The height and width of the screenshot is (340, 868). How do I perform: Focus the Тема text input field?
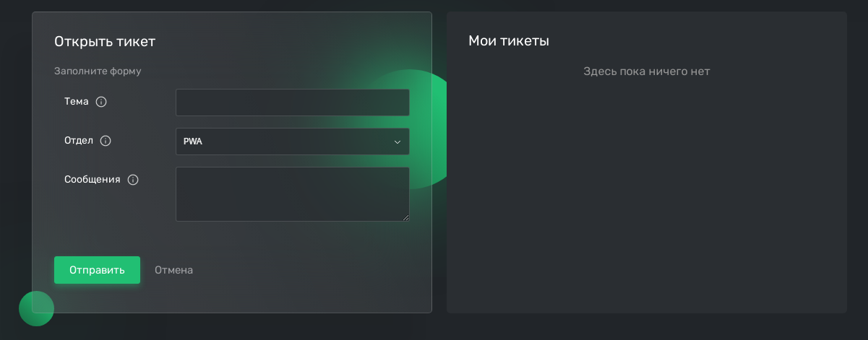(x=292, y=103)
